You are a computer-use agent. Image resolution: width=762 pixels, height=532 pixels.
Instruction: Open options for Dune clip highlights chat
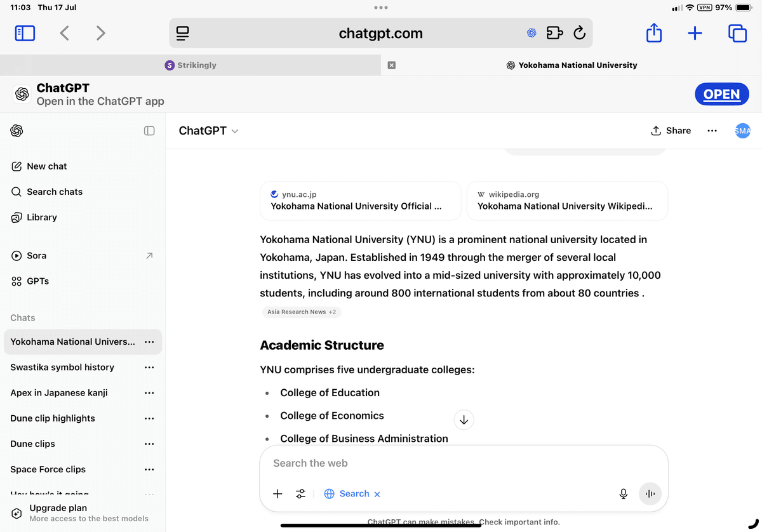(x=149, y=418)
